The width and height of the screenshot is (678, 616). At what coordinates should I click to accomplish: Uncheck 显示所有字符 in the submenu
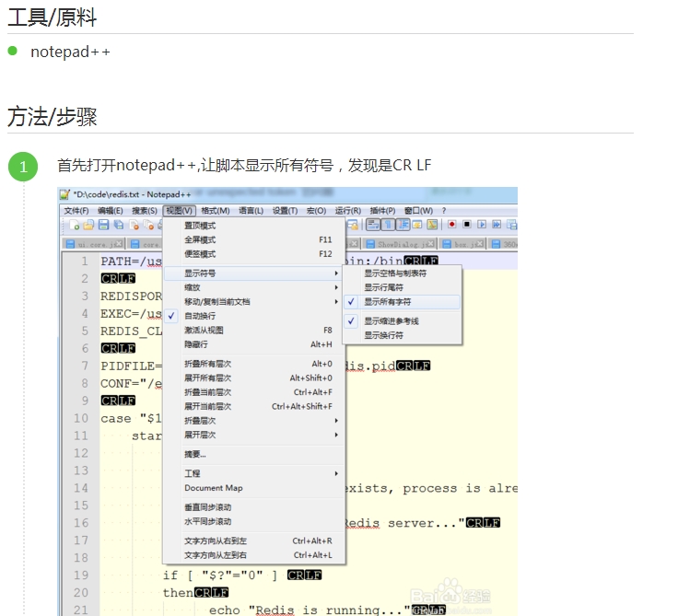click(403, 302)
